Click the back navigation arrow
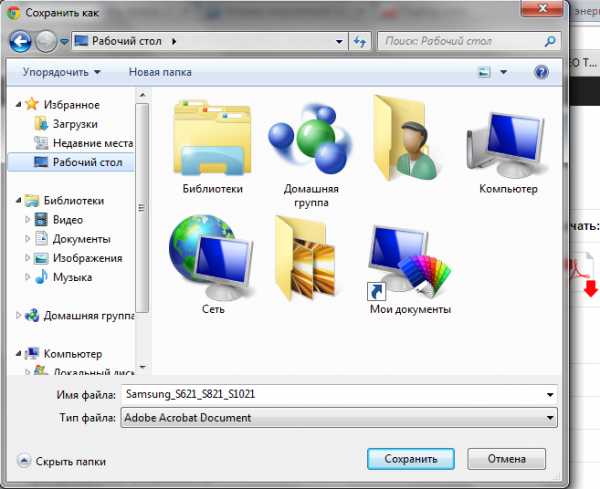The height and width of the screenshot is (489, 600). (21, 42)
